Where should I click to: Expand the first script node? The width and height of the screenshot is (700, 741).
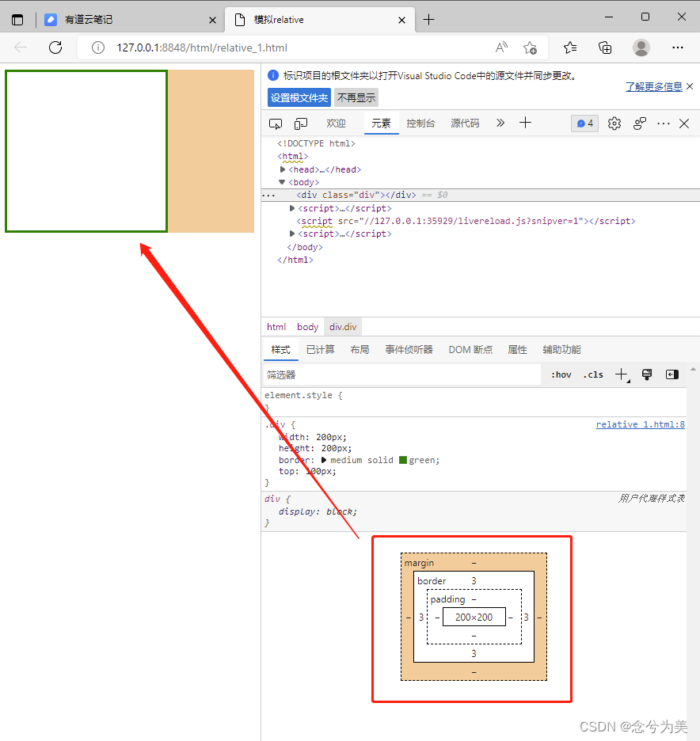pos(292,208)
